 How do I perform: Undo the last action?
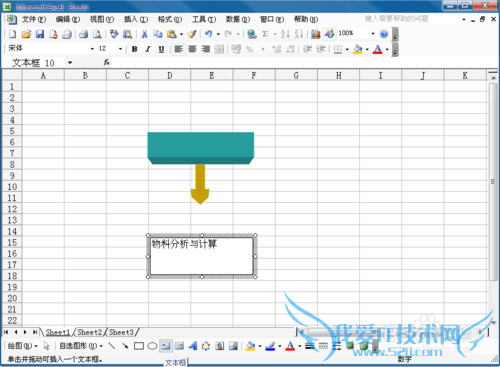pyautogui.click(x=209, y=34)
